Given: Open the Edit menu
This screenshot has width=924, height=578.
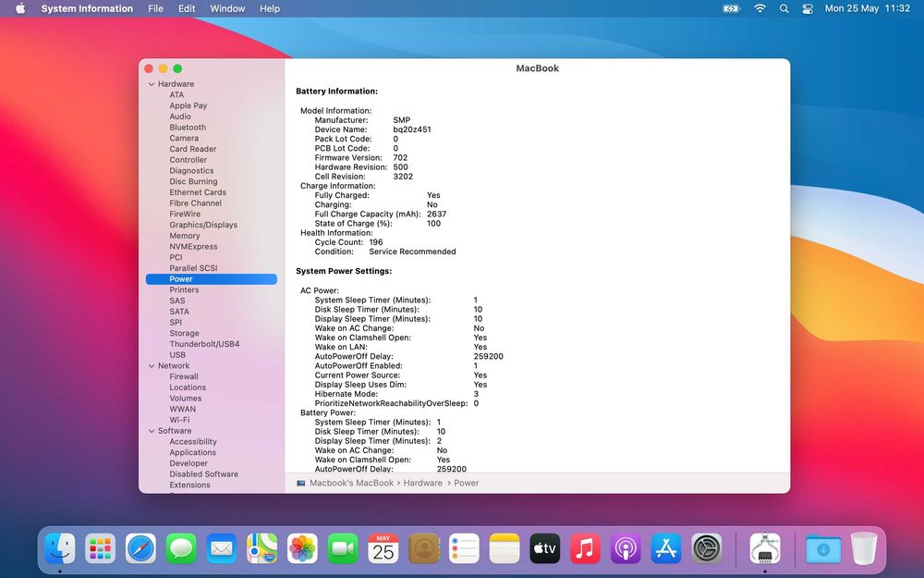Looking at the screenshot, I should coord(187,8).
